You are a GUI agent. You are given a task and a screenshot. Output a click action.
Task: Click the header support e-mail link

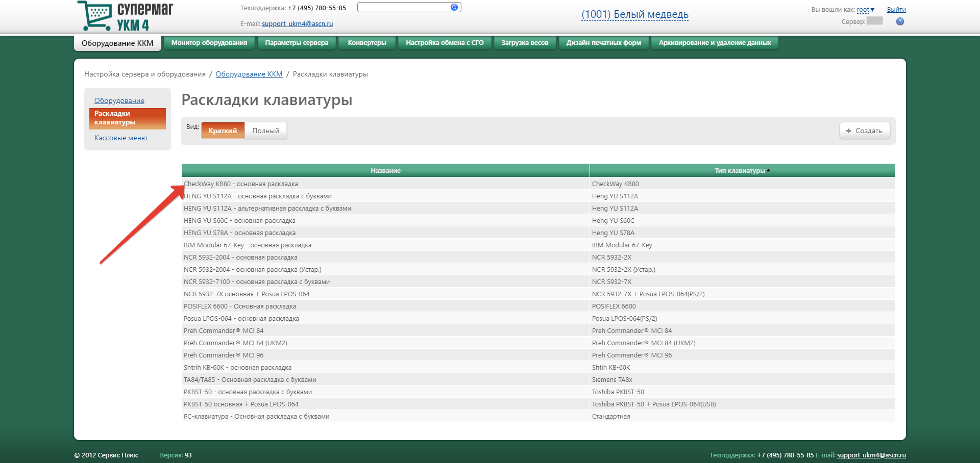pyautogui.click(x=298, y=23)
